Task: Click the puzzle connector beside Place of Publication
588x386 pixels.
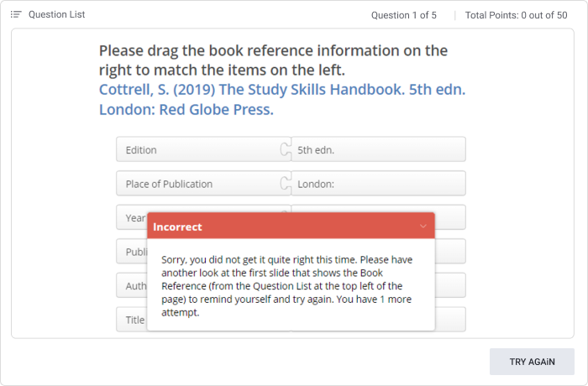Action: pos(286,183)
